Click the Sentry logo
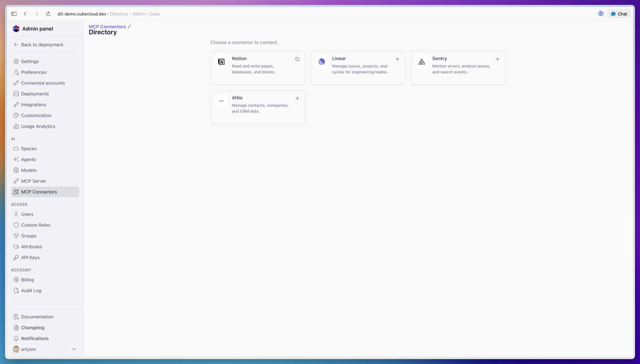Screen dimensions: 640x364 pyautogui.click(x=422, y=62)
